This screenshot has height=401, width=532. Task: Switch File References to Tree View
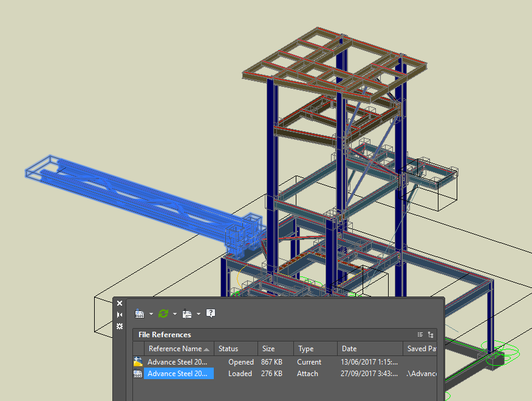tap(431, 334)
